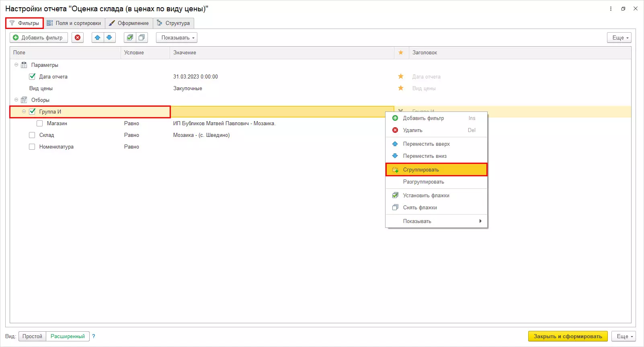Click the Добавить фильтр toolbar button
This screenshot has width=644, height=347.
click(39, 37)
